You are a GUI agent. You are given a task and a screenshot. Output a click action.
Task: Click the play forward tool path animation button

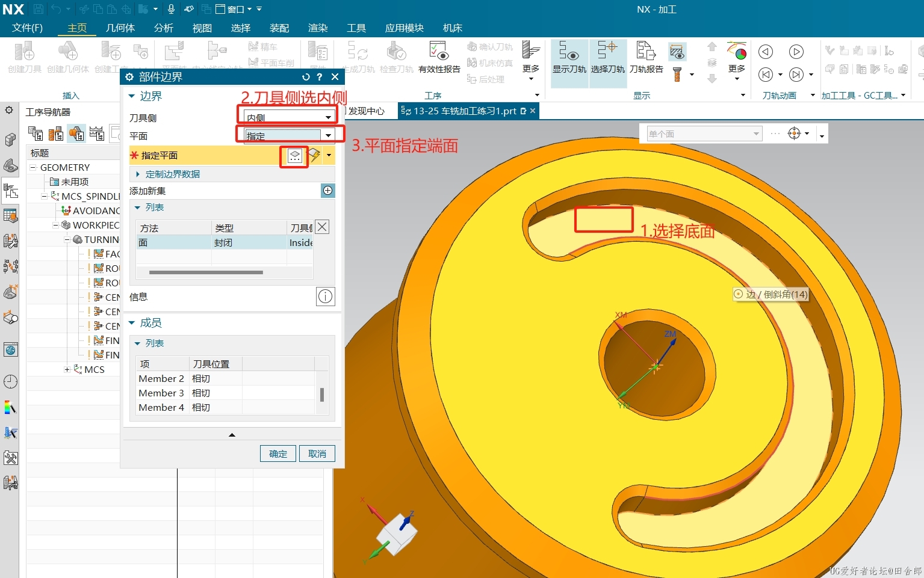point(796,52)
